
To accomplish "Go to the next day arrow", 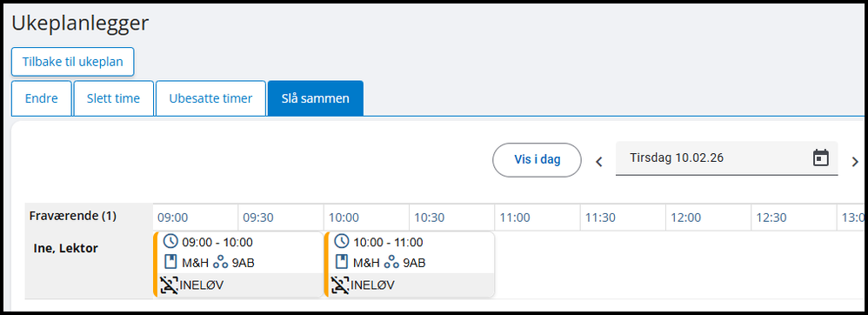I will point(855,162).
